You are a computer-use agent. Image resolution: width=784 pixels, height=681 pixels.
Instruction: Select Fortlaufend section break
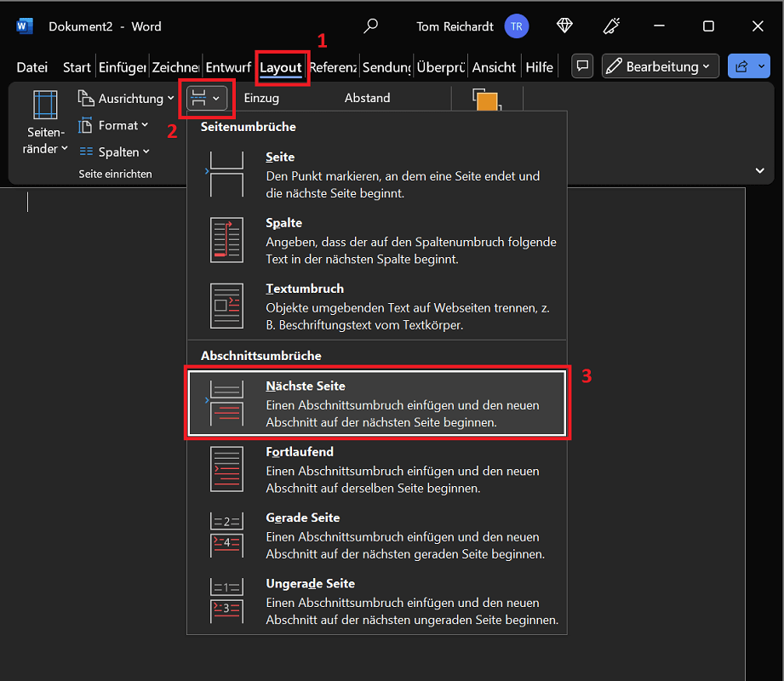[x=377, y=470]
